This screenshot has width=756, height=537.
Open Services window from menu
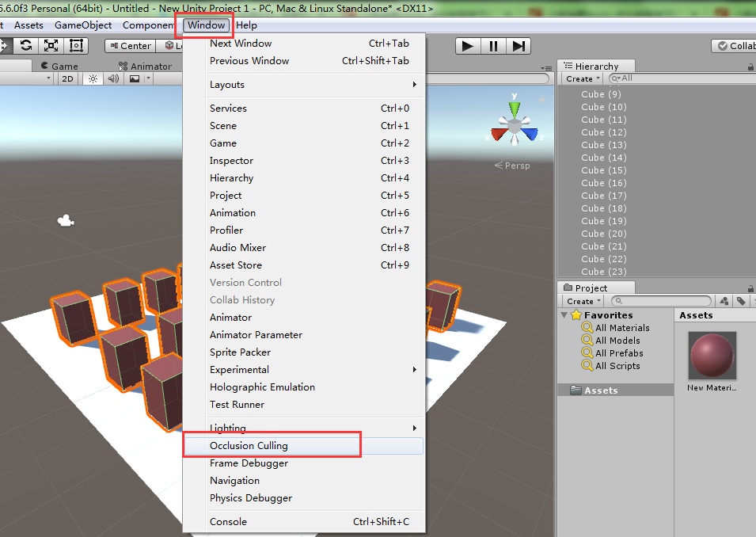coord(304,108)
